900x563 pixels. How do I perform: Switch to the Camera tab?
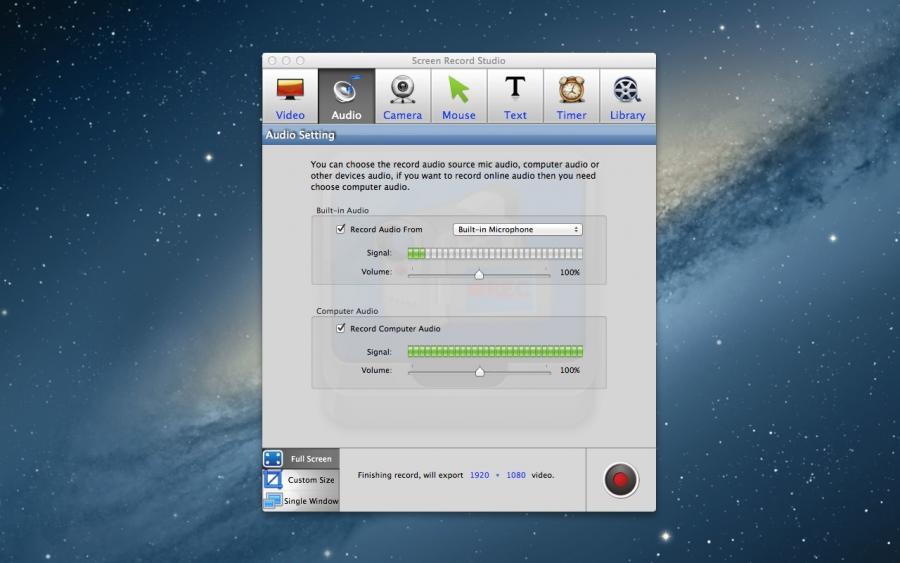[402, 96]
